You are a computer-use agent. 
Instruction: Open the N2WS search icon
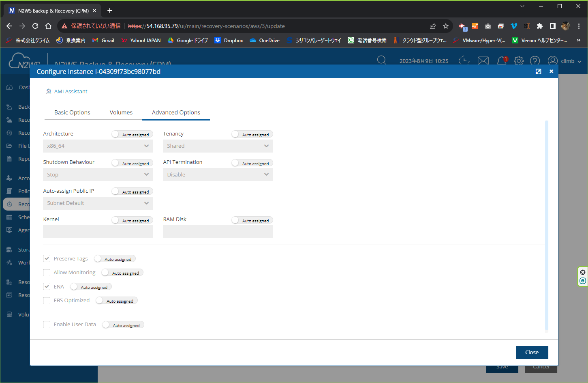(x=381, y=60)
